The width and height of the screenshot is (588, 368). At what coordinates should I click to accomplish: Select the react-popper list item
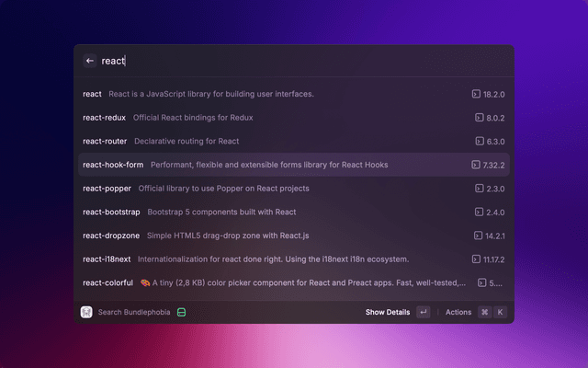pos(276,189)
